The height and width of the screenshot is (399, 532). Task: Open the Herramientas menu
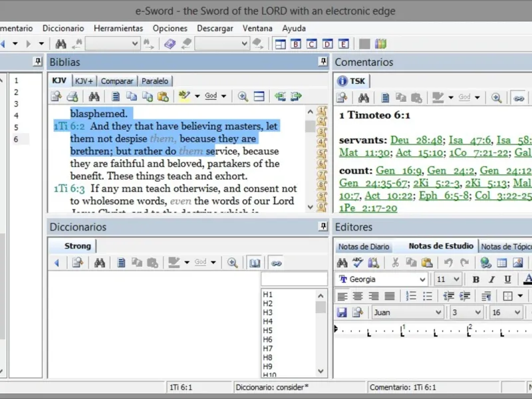(118, 28)
